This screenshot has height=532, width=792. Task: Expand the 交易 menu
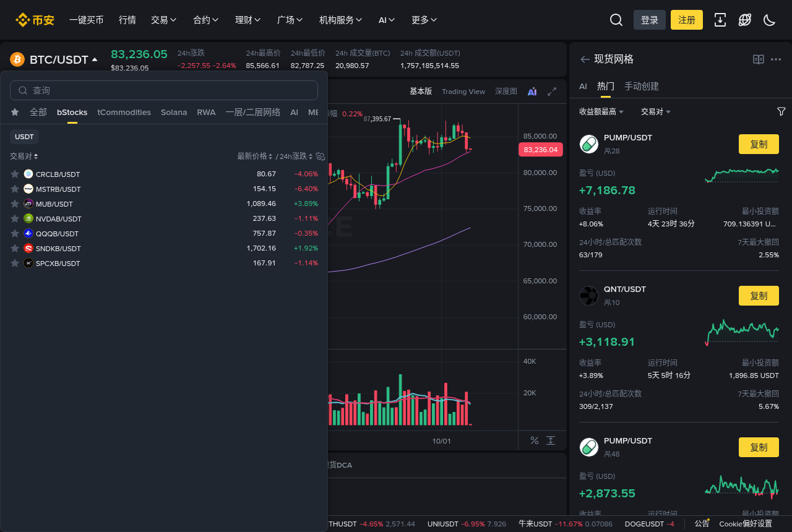pos(164,20)
